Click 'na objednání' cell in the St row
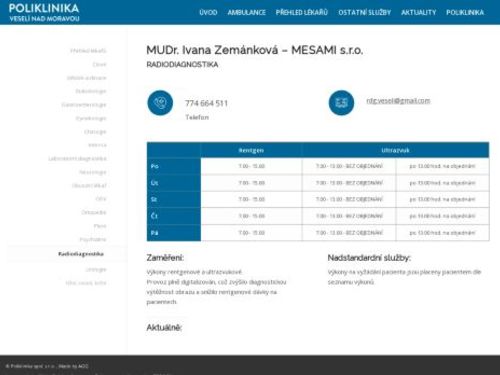The width and height of the screenshot is (500, 375). click(x=443, y=199)
